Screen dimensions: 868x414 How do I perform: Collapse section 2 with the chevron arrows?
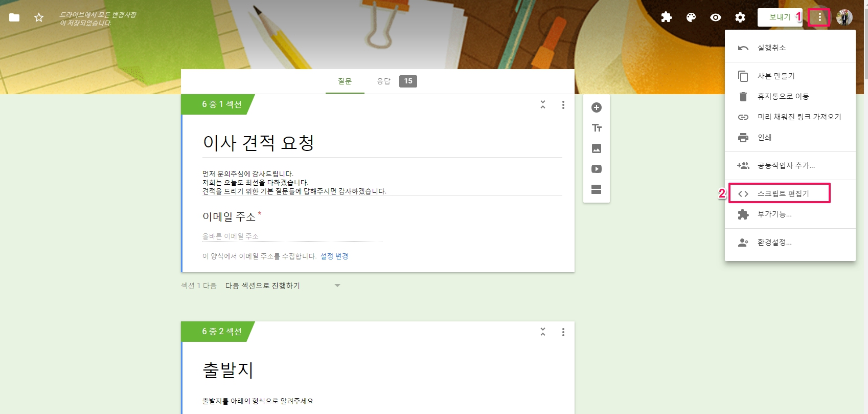tap(543, 332)
